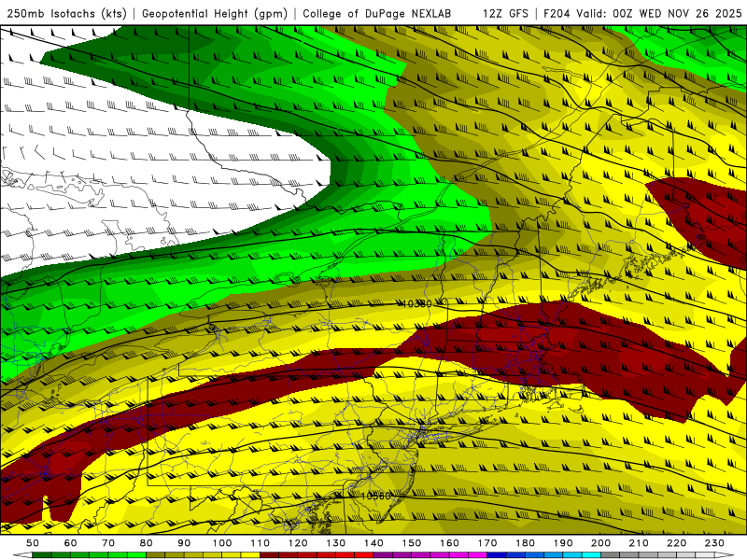The height and width of the screenshot is (560, 747).
Task: Click the 50 value on the color scale
Action: click(33, 543)
